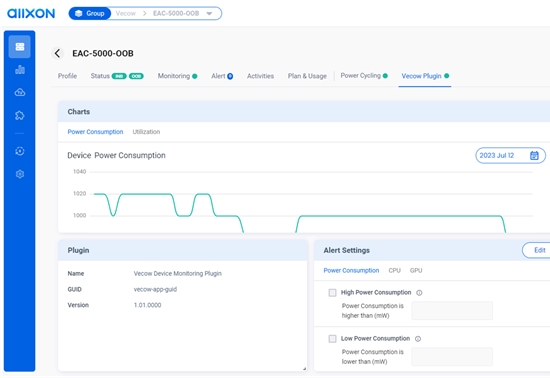550x378 pixels.
Task: Open the calendar icon in date picker
Action: (x=534, y=155)
